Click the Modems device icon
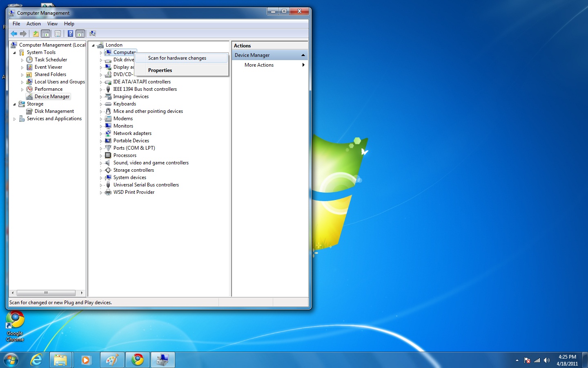This screenshot has width=588, height=368. click(x=108, y=119)
